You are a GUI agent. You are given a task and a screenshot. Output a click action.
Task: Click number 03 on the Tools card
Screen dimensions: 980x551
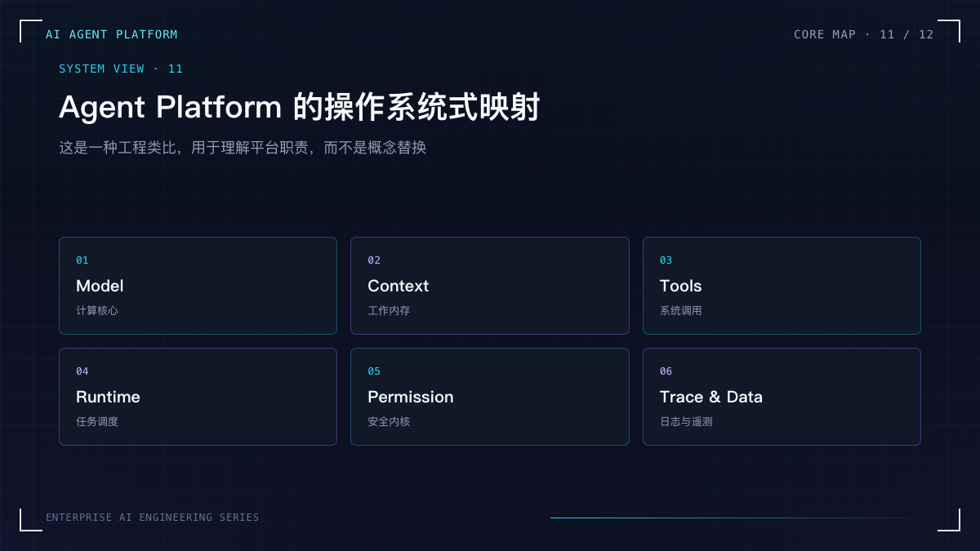pyautogui.click(x=666, y=260)
